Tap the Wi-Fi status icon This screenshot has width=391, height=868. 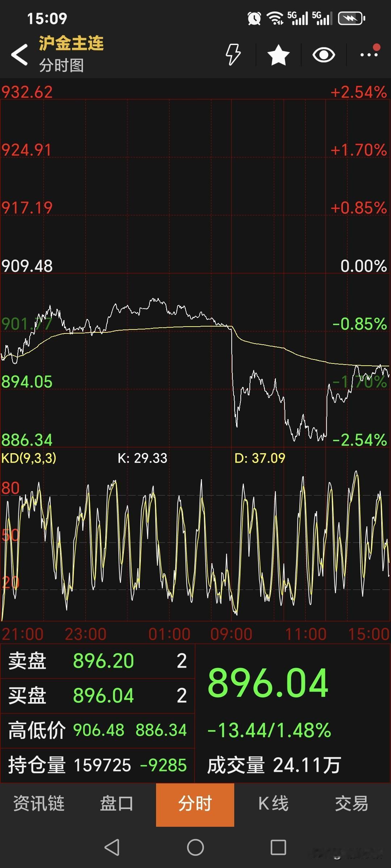pos(275,18)
